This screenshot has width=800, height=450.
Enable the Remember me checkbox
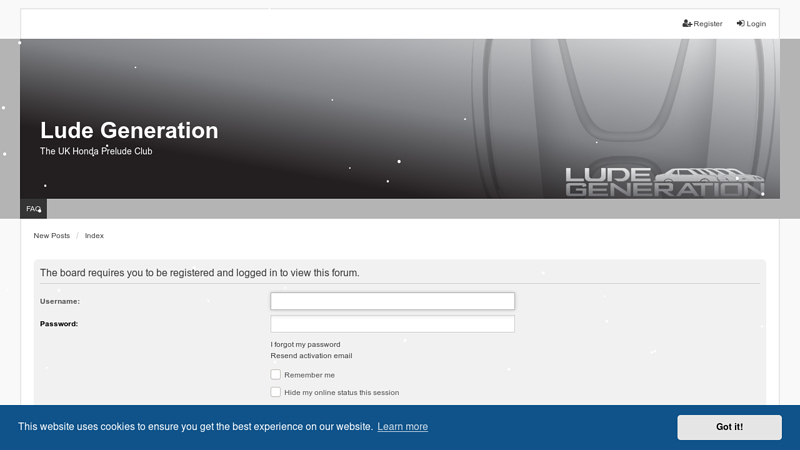(276, 374)
